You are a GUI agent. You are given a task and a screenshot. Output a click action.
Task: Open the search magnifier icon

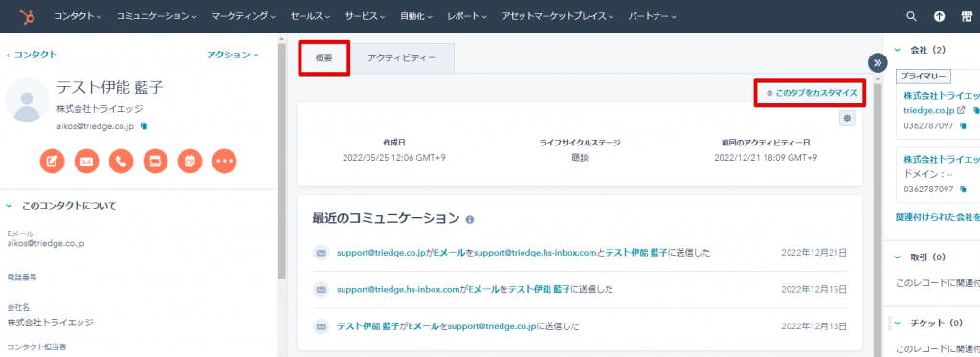click(x=912, y=17)
